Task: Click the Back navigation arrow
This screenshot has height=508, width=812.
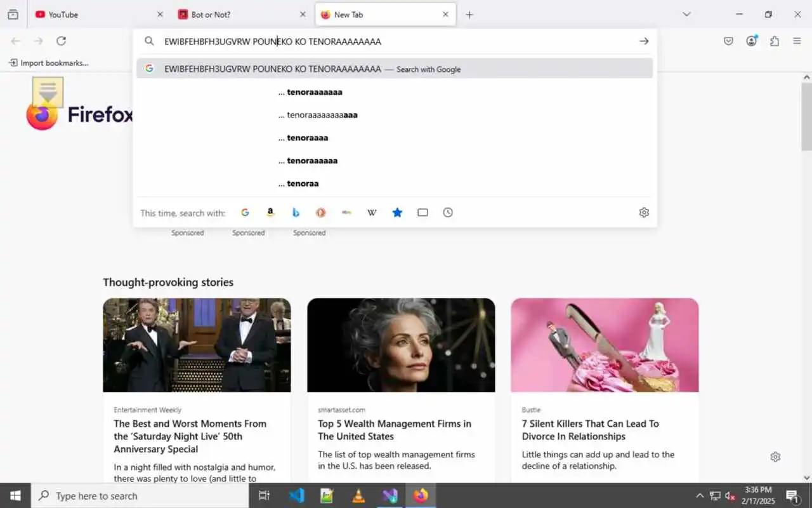Action: (16, 41)
